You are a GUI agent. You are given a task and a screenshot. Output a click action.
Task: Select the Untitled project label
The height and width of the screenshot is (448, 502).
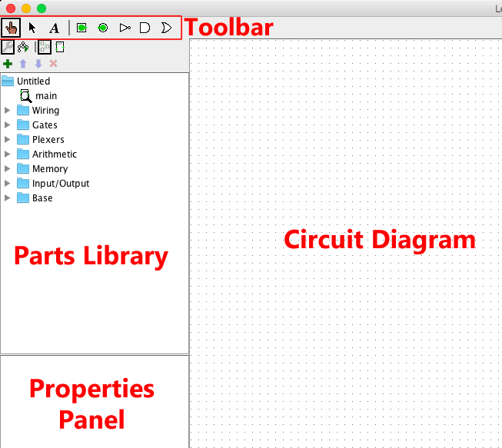coord(34,81)
